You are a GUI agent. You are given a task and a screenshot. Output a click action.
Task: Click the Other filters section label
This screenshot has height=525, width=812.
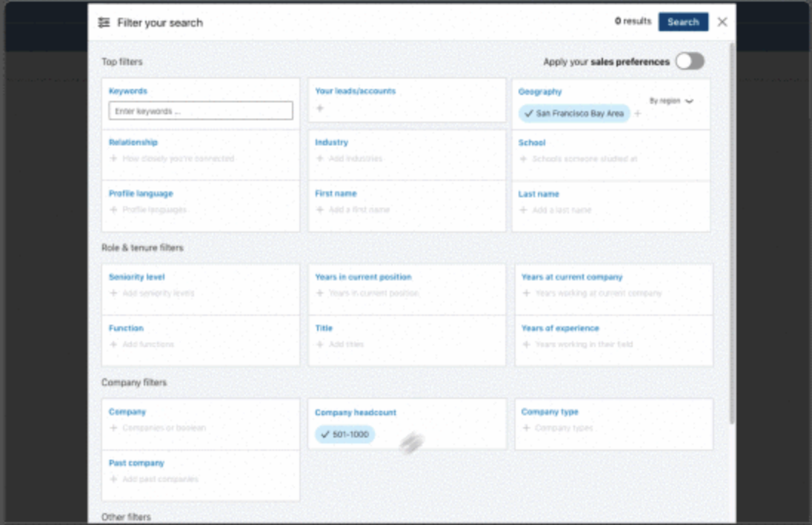click(126, 517)
